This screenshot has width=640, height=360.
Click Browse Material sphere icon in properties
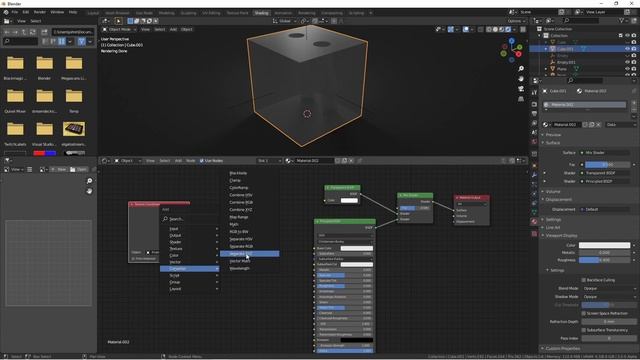547,124
